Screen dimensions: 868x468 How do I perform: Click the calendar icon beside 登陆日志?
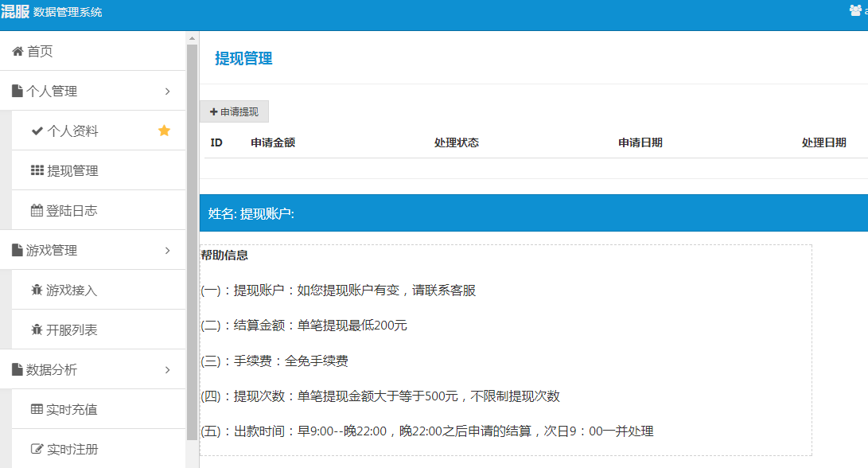click(x=37, y=210)
